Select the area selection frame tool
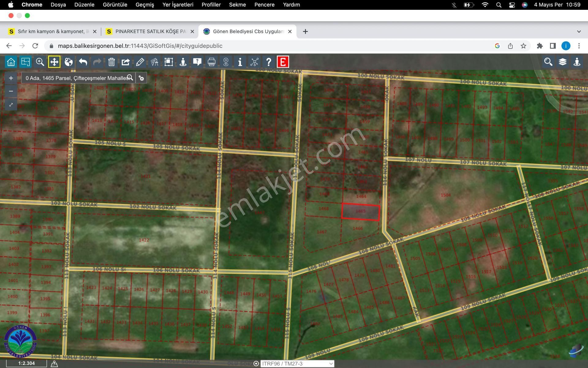Image resolution: width=588 pixels, height=368 pixels. coord(168,62)
